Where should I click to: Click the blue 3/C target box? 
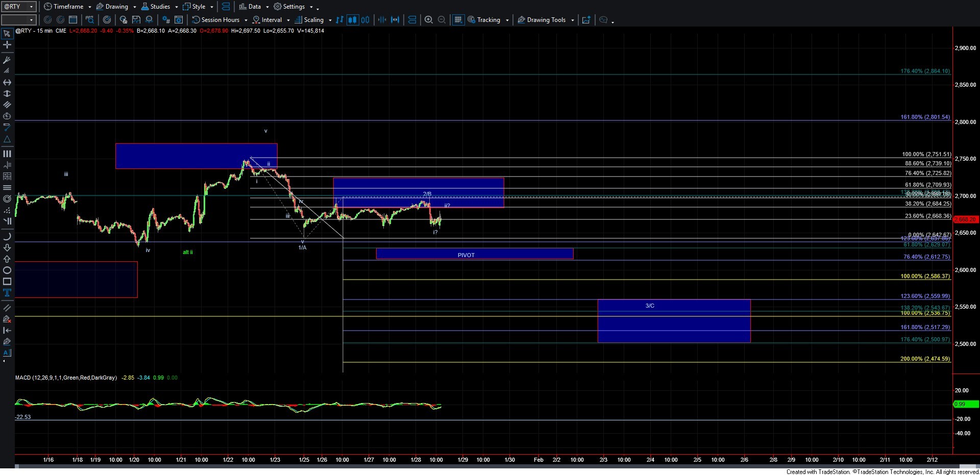tap(674, 321)
